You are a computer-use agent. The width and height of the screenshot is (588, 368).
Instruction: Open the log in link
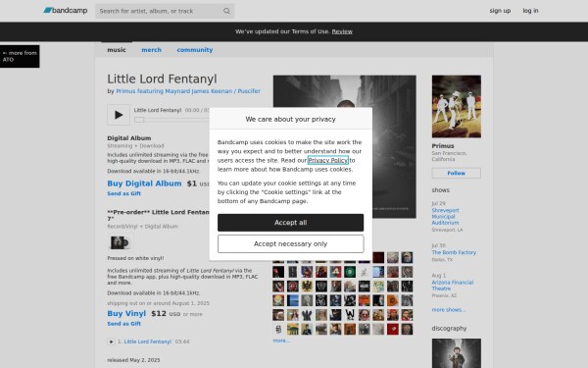pos(530,11)
